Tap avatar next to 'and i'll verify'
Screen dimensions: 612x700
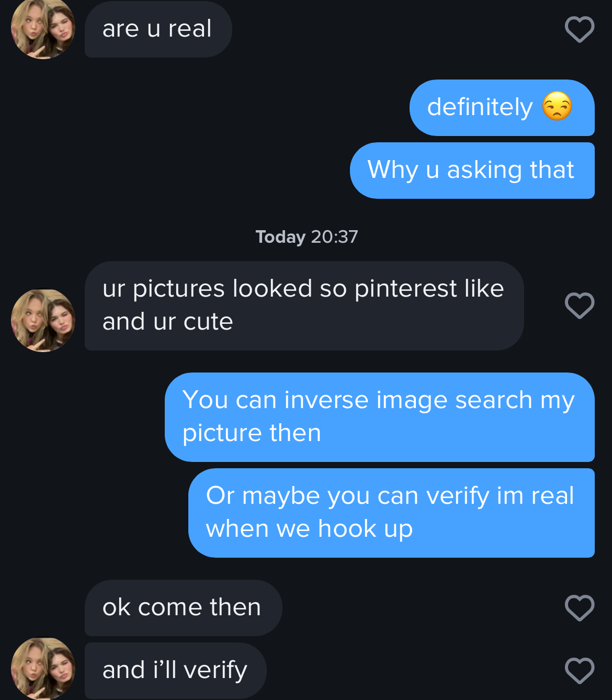click(x=43, y=668)
